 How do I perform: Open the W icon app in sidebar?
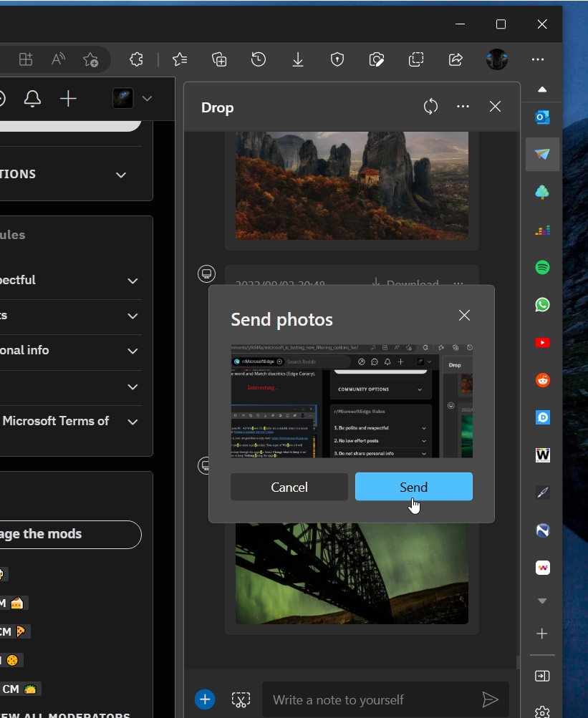tap(543, 455)
